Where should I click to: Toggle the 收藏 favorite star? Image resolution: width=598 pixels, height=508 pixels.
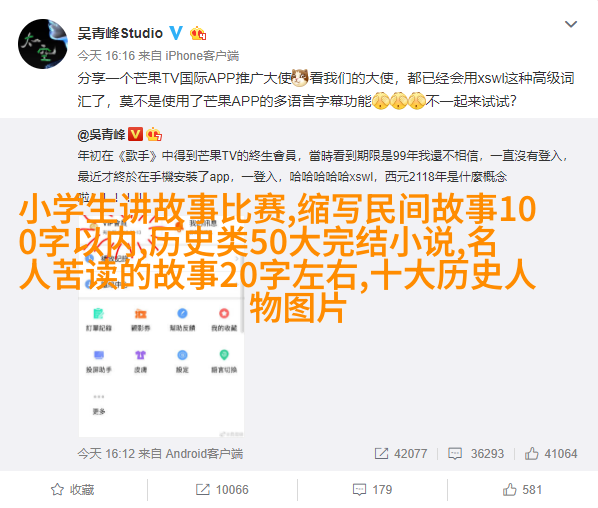pos(72,489)
